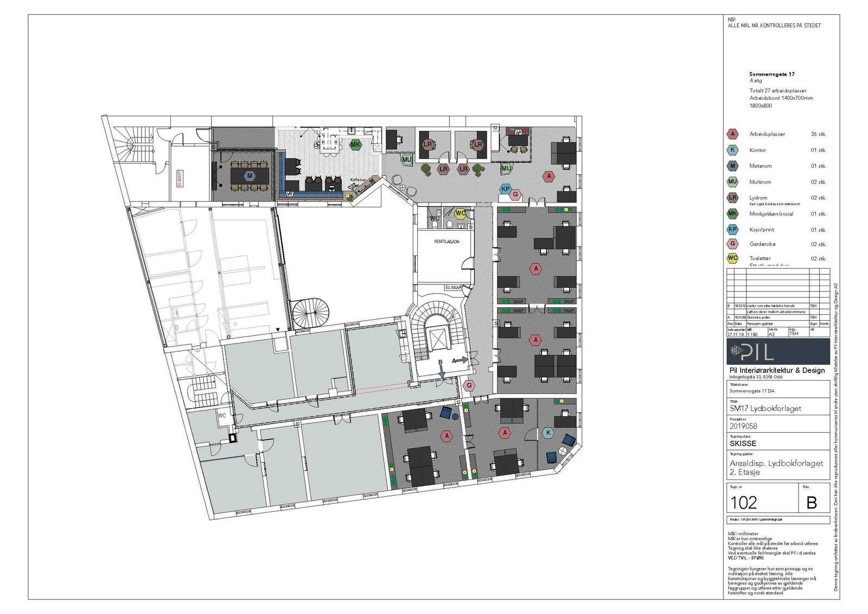This screenshot has width=868, height=614.
Task: Click the 'Arealdisp. Lydbokforlaget 2. Etasje' title
Action: click(x=776, y=467)
